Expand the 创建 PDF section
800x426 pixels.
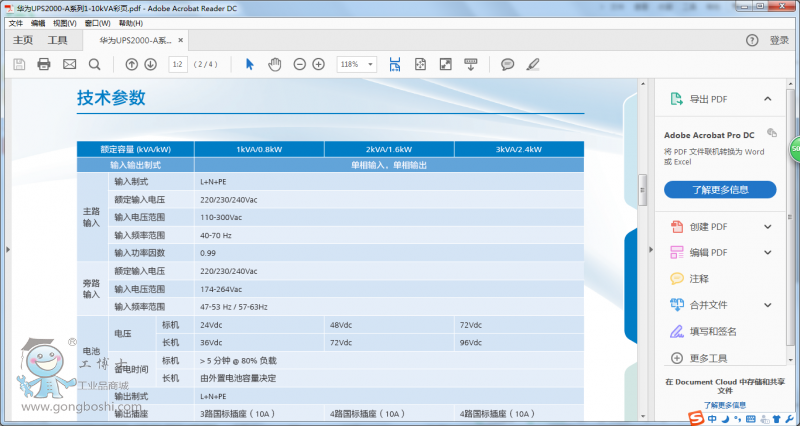click(x=768, y=227)
